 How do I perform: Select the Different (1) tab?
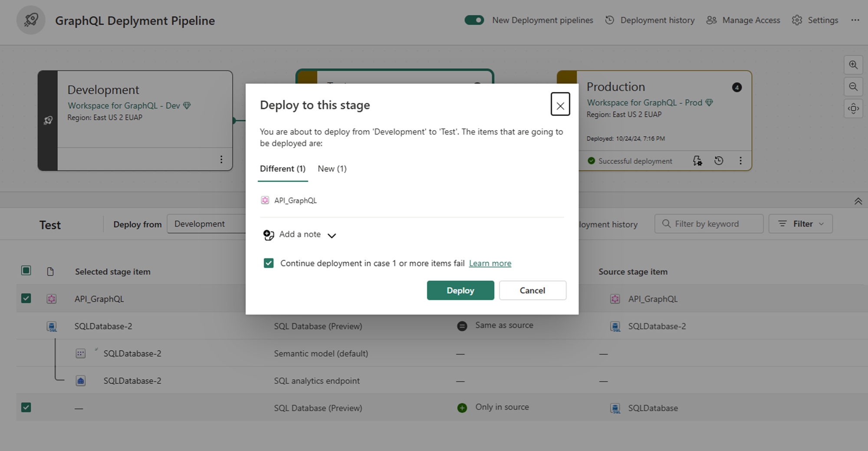click(x=283, y=169)
